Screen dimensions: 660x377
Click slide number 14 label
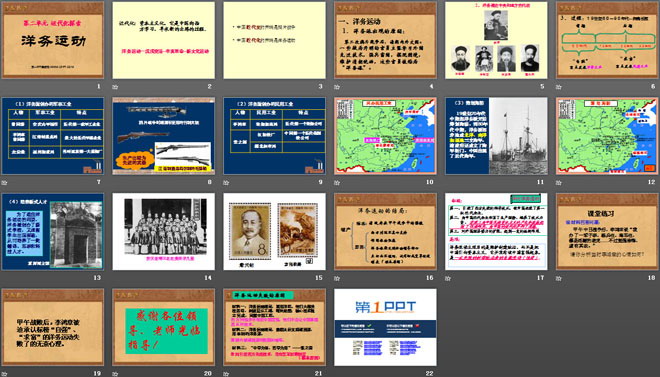pyautogui.click(x=208, y=278)
